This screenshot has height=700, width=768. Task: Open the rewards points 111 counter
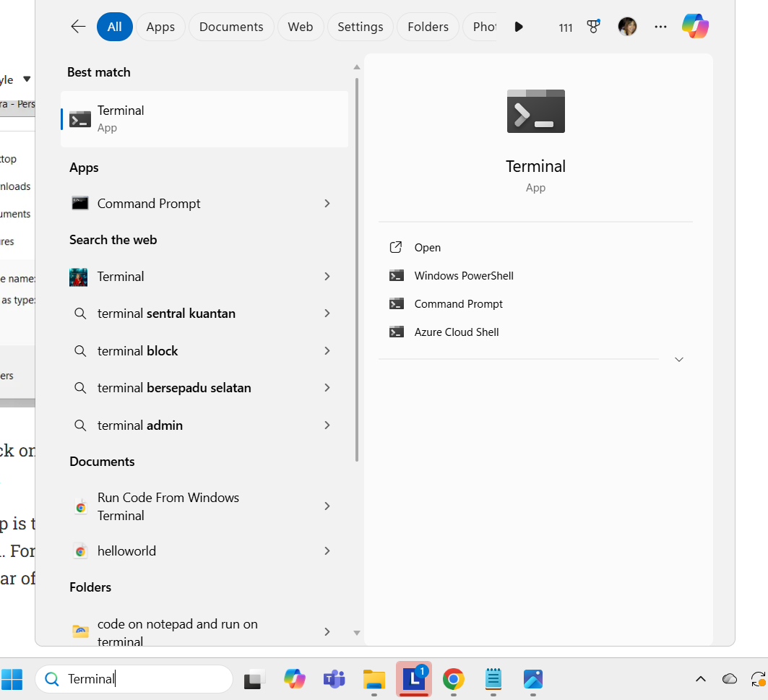click(565, 27)
